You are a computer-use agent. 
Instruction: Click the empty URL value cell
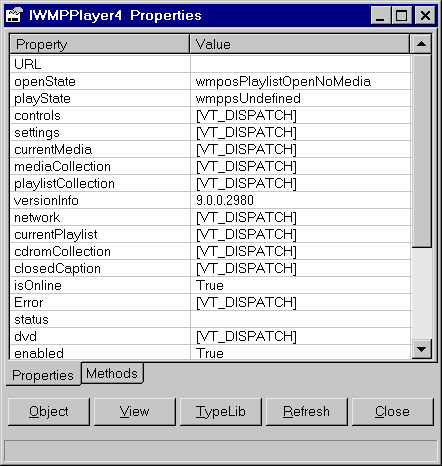click(x=301, y=64)
